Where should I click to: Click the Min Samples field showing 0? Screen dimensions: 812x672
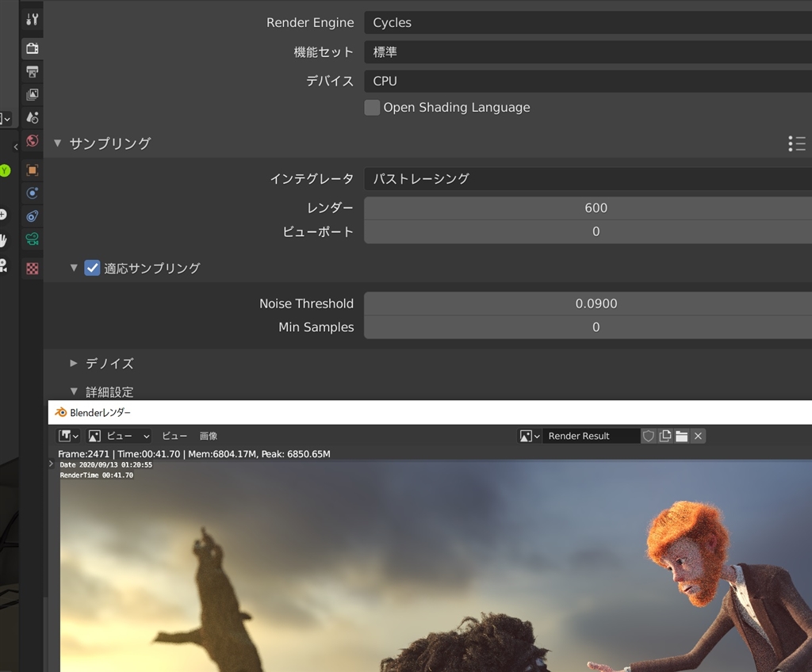588,327
